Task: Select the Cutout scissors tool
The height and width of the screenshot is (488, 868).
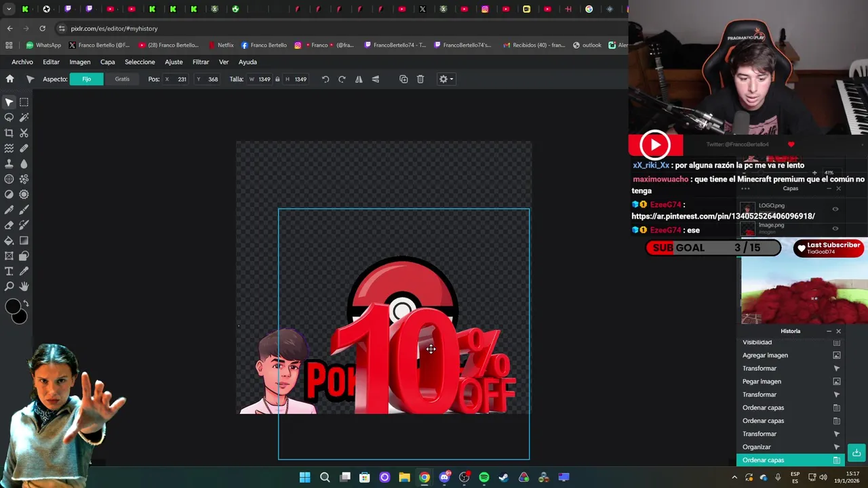Action: [x=24, y=133]
